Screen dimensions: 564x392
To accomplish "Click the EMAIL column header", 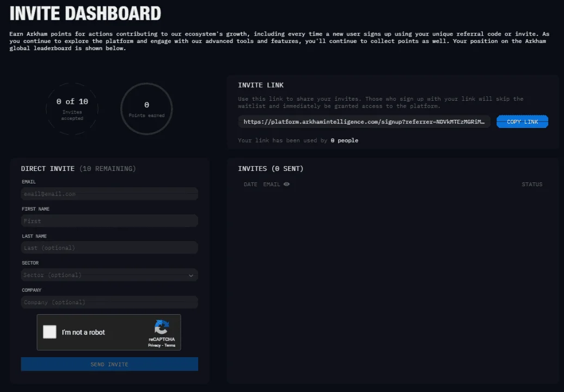I will [x=272, y=184].
